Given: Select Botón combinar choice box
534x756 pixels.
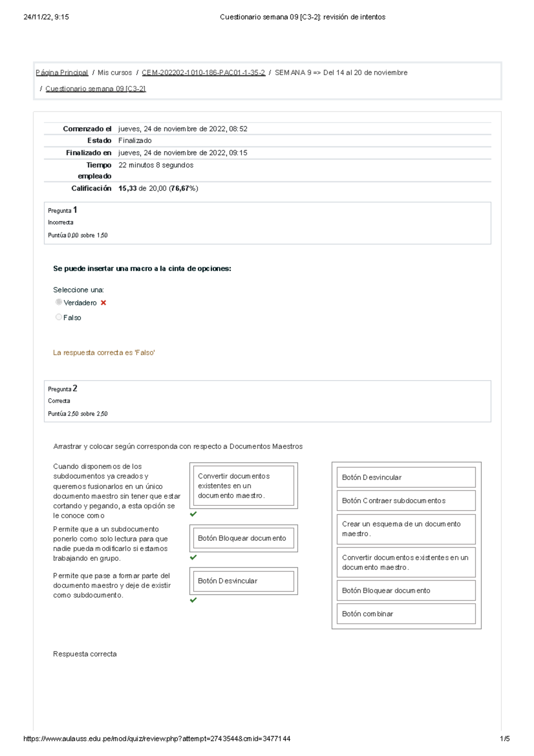Looking at the screenshot, I should tap(406, 614).
